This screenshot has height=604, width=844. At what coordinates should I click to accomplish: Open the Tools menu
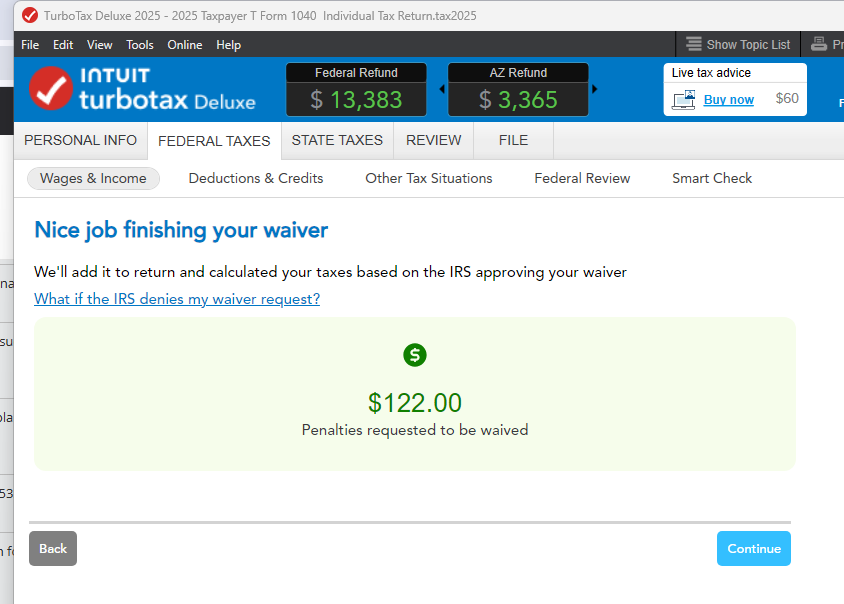click(x=140, y=45)
